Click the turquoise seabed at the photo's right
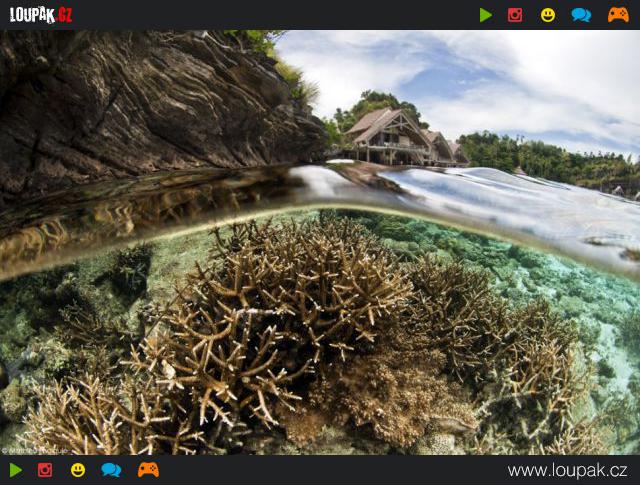The image size is (640, 485). [600, 310]
